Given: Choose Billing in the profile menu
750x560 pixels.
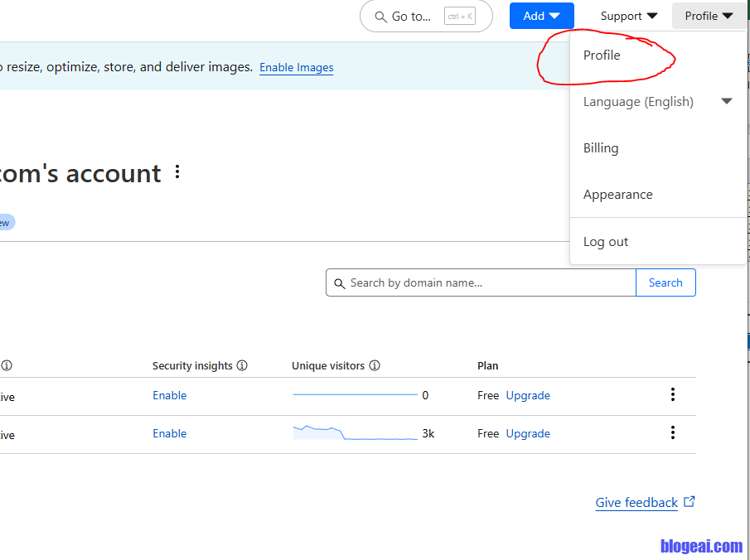Looking at the screenshot, I should [x=601, y=148].
